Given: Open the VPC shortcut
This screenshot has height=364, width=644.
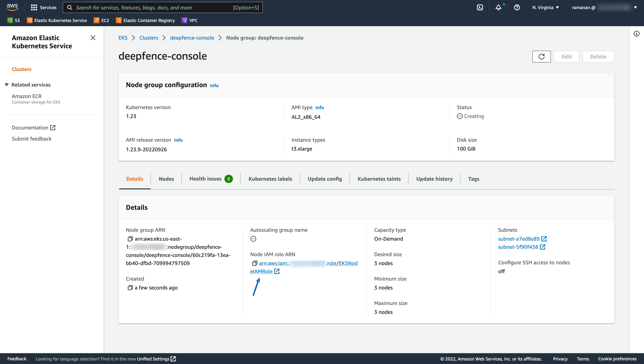Looking at the screenshot, I should pos(190,21).
